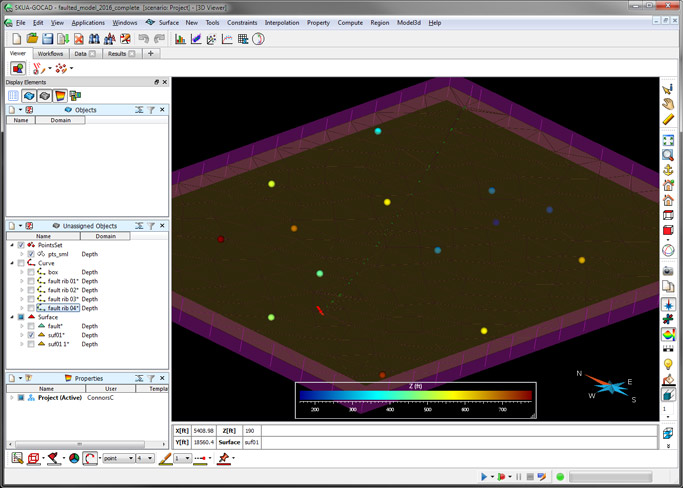Open the histogram chart tool
This screenshot has width=683, height=488.
[180, 39]
